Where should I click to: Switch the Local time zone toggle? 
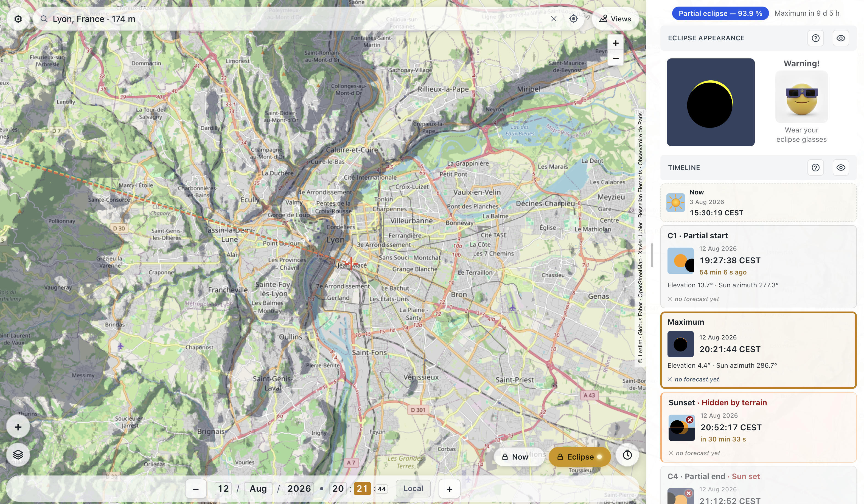pos(413,489)
